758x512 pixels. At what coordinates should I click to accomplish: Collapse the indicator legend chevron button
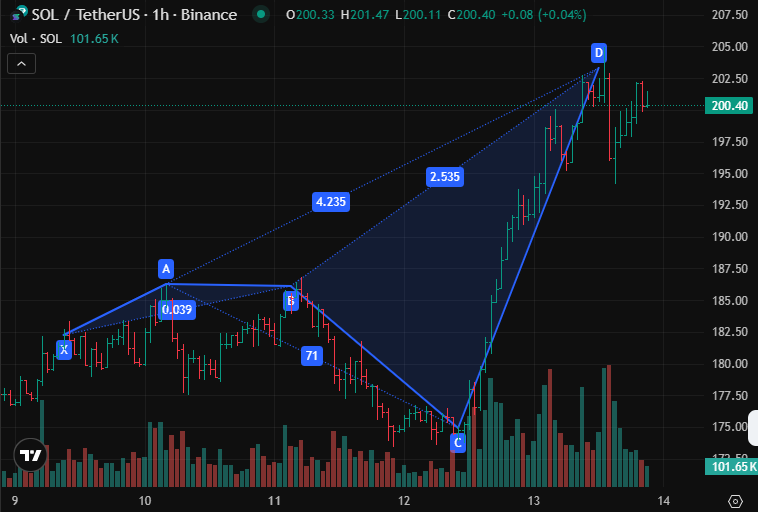pyautogui.click(x=21, y=63)
